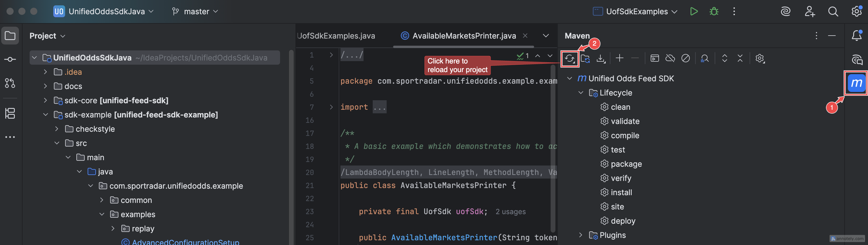This screenshot has height=245, width=868.
Task: Open the master branch dropdown
Action: [195, 12]
